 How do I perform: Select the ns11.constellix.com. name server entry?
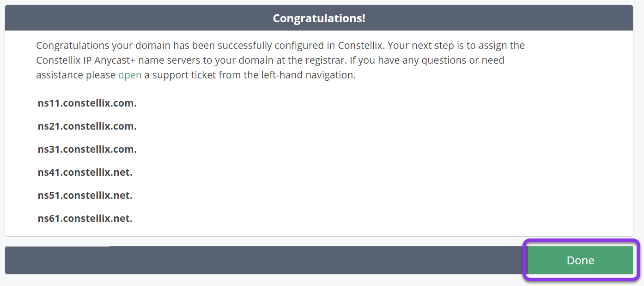[x=87, y=103]
